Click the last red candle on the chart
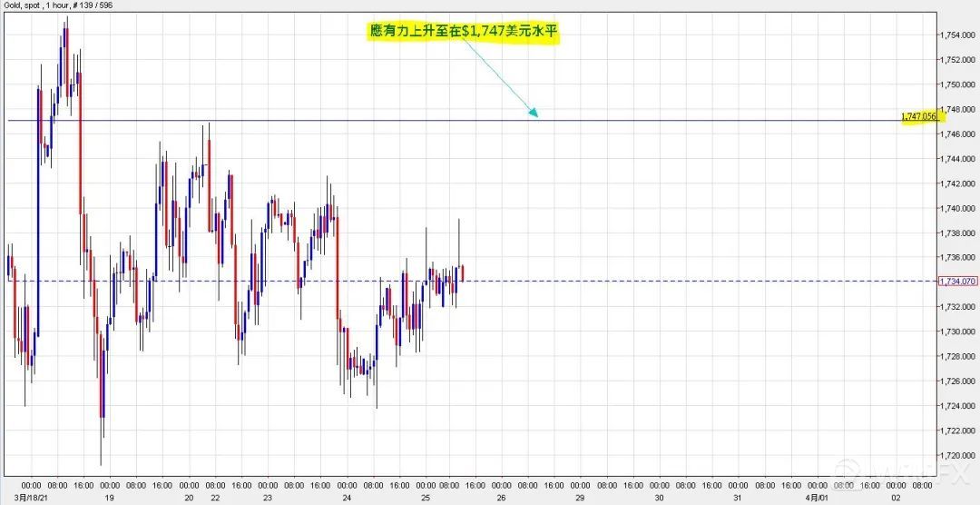 tap(463, 272)
